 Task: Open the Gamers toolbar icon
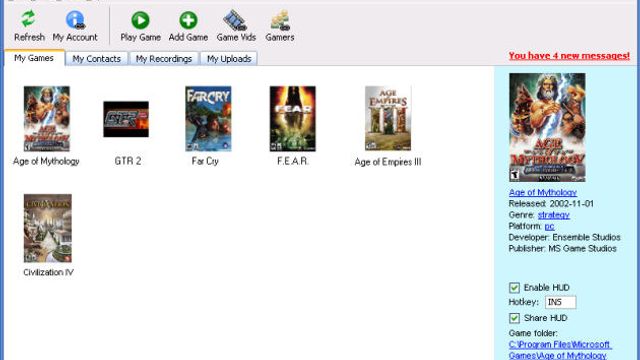pos(280,20)
